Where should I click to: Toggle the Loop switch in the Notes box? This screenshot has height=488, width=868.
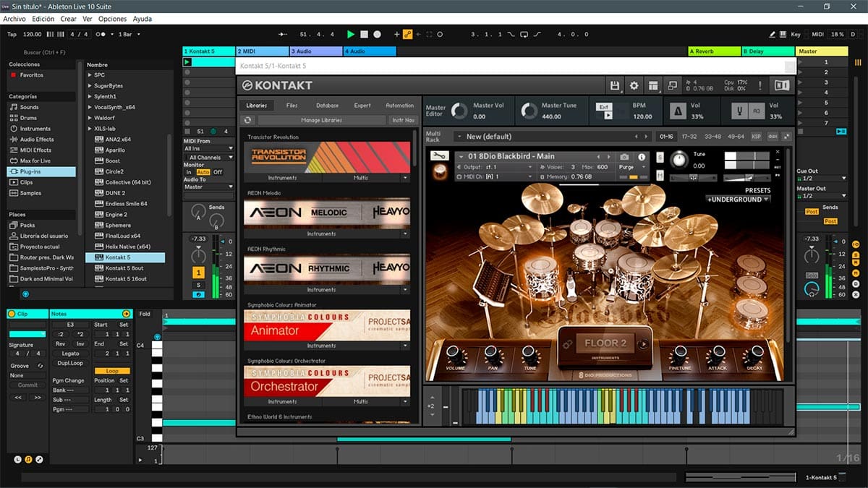(x=112, y=371)
